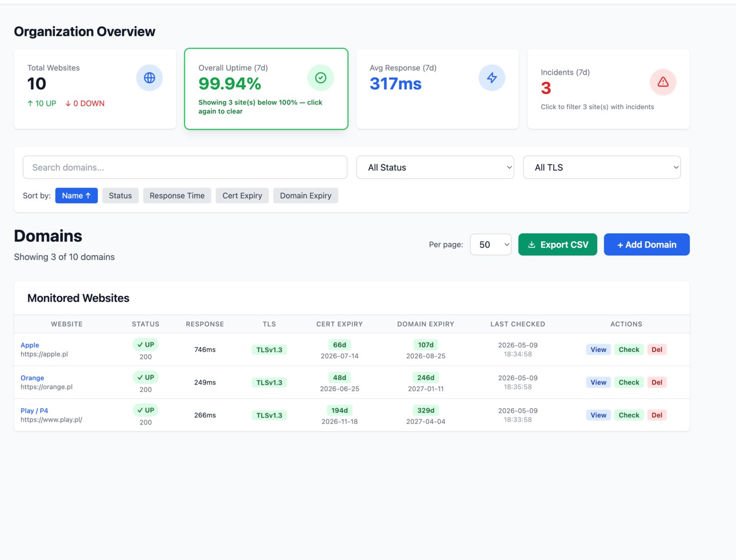
Task: Sort domains by Domain Expiry
Action: (305, 195)
